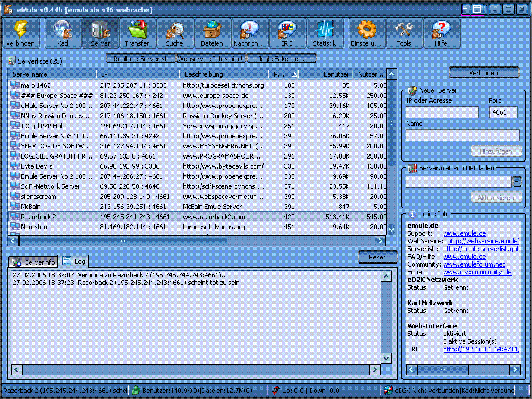Click server icon of maxx1462 row
532x399 pixels.
15,85
